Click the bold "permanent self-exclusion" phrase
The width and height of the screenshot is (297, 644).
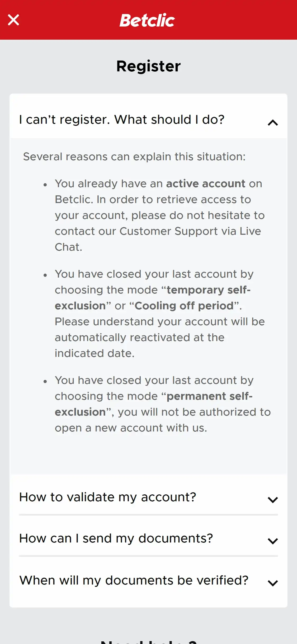tap(209, 396)
